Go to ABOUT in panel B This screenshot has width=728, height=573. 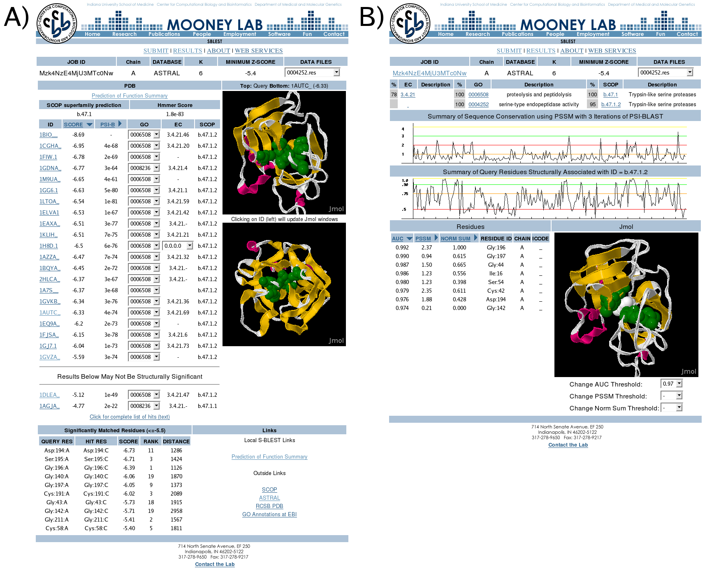coord(572,51)
